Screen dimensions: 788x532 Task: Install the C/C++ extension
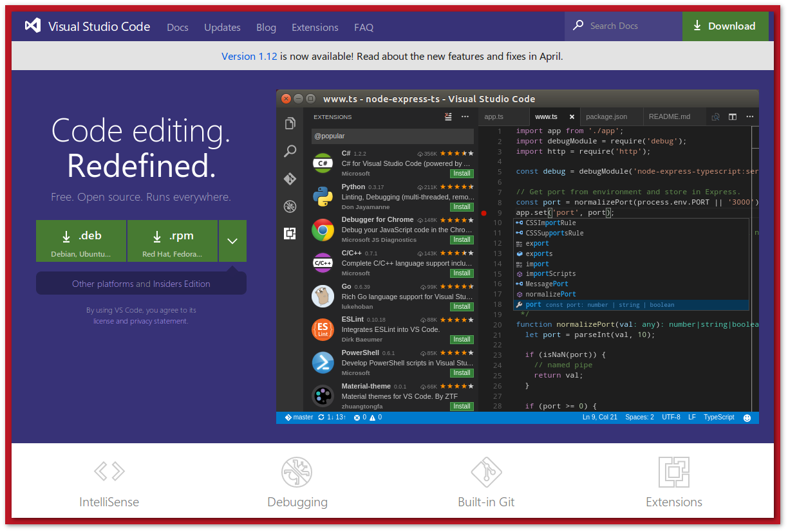pyautogui.click(x=462, y=273)
